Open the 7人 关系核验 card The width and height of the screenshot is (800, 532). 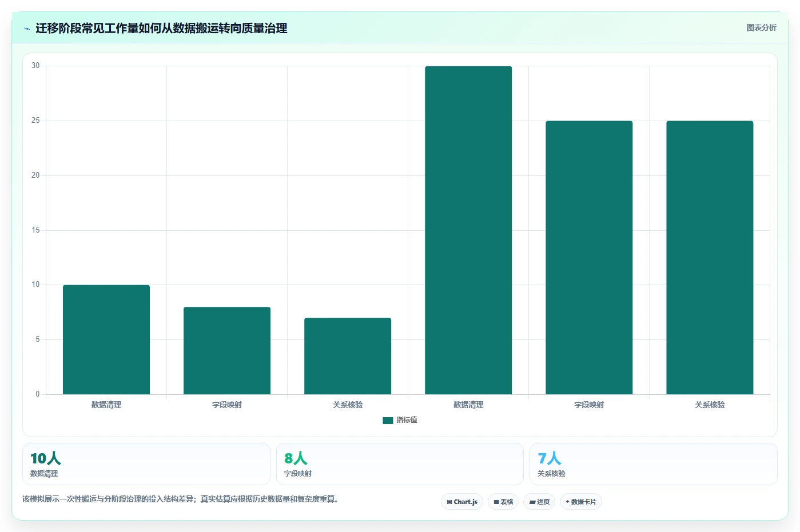(x=654, y=464)
